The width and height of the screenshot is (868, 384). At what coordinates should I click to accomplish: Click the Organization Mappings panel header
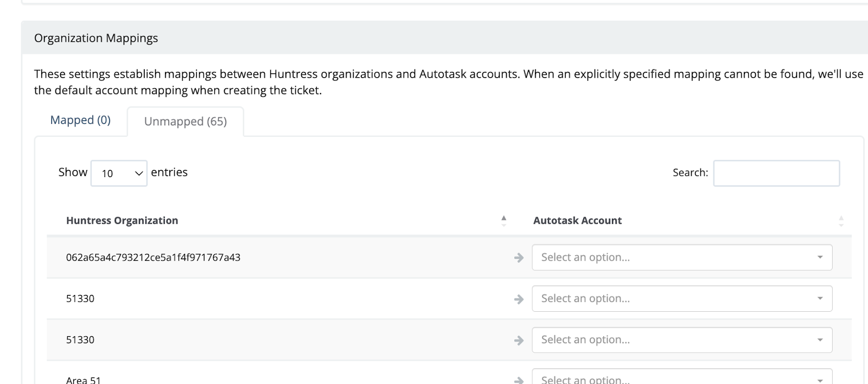(x=444, y=37)
